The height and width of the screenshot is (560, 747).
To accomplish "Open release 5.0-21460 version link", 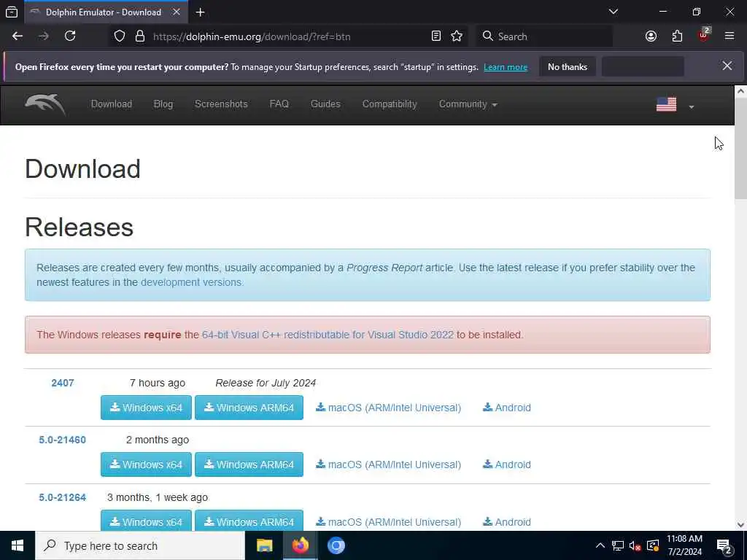I will [63, 440].
